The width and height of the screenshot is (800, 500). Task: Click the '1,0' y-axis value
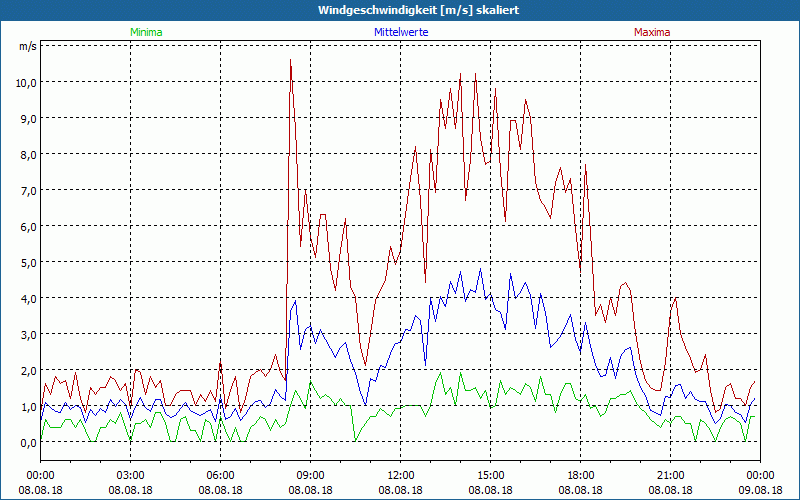click(x=29, y=406)
